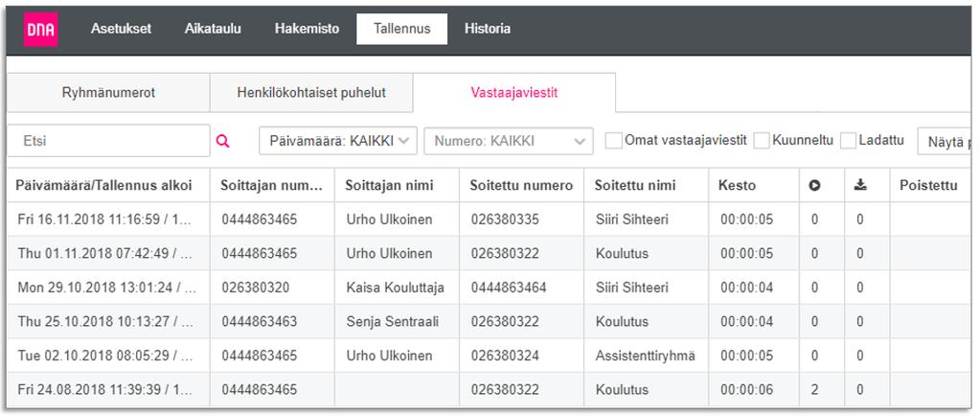Select the Vastaajaviestit tab
Screen dimensions: 980x416
514,93
